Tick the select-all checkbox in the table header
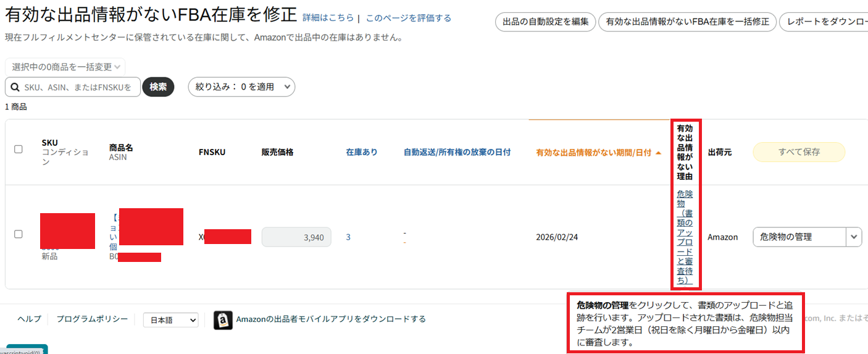 click(19, 149)
